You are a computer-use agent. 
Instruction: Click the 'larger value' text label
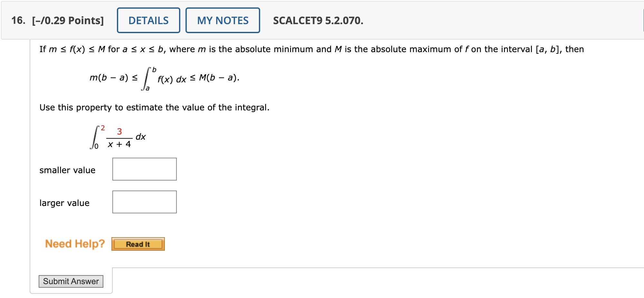coord(64,203)
